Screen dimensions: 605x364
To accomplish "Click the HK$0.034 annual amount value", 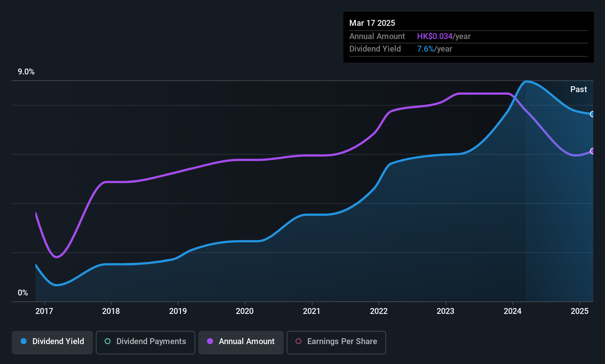I will coord(434,36).
